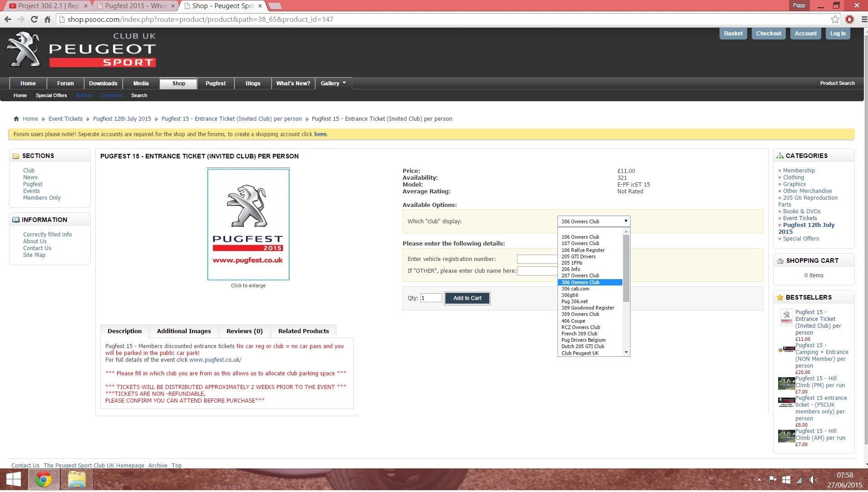This screenshot has height=492, width=868.
Task: Click the browser back arrow
Action: point(8,19)
